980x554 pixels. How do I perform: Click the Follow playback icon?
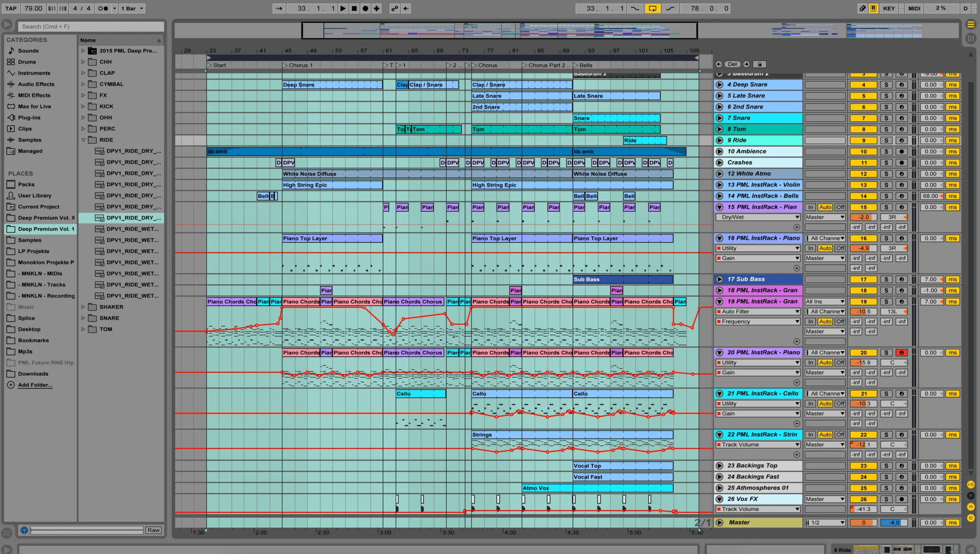tap(279, 8)
